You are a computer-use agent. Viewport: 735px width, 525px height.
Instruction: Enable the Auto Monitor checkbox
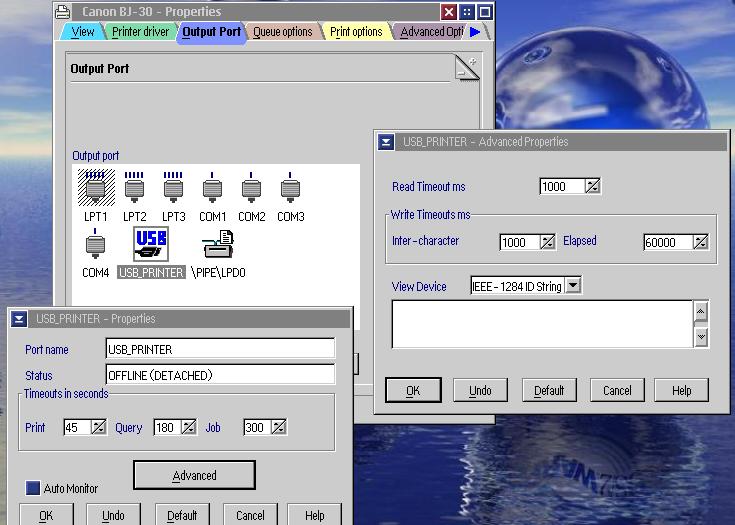33,489
